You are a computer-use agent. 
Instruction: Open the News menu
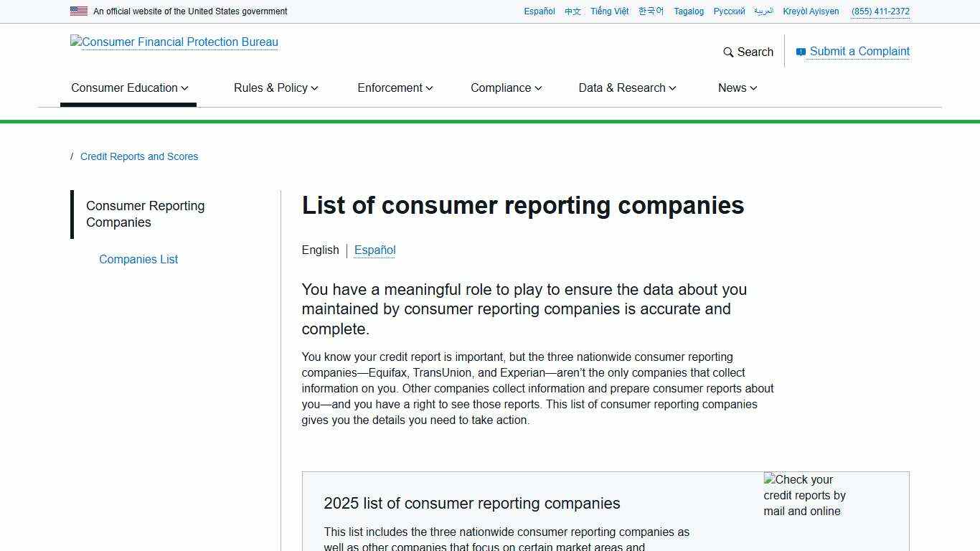(736, 88)
